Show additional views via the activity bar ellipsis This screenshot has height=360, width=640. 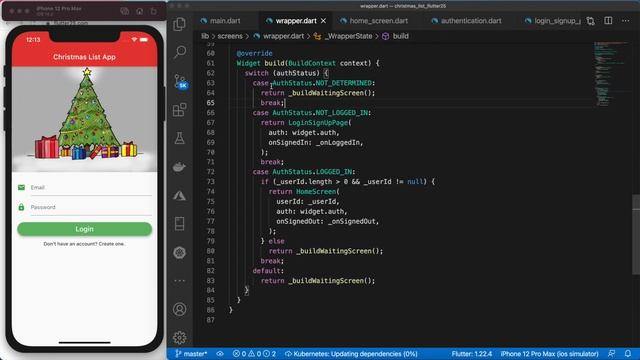point(180,281)
